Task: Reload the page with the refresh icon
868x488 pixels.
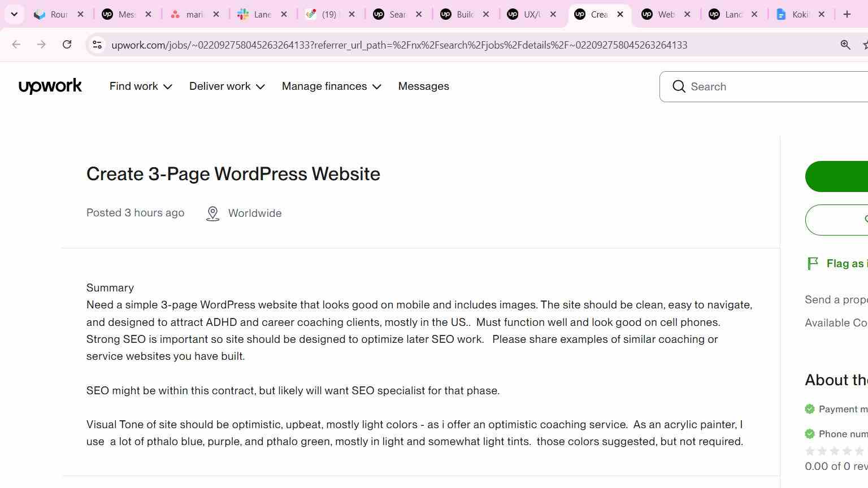Action: point(67,45)
